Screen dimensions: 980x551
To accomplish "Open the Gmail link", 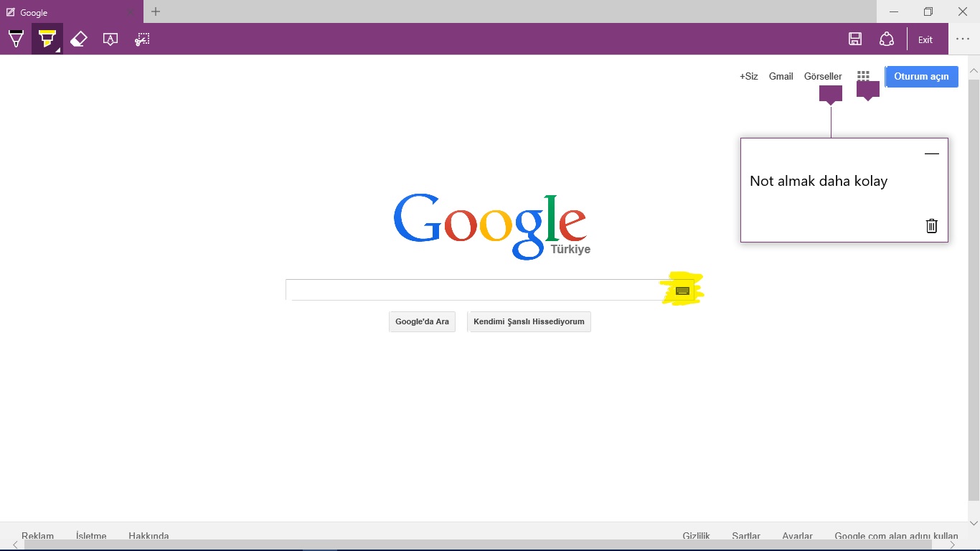I will coord(781,77).
